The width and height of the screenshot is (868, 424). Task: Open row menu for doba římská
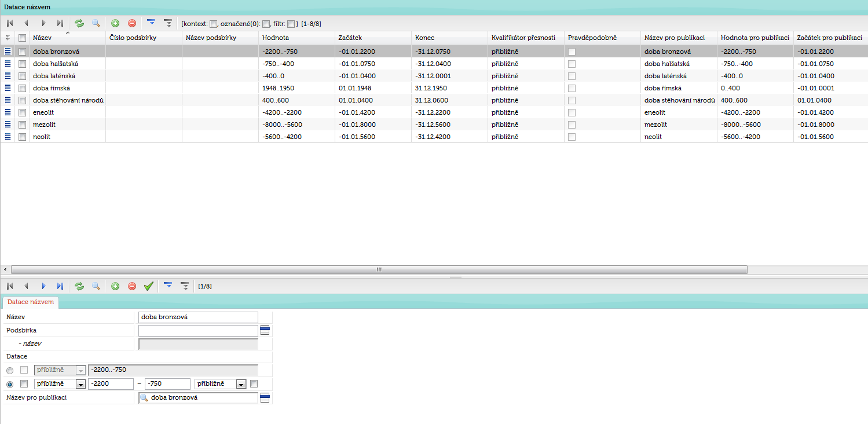8,88
